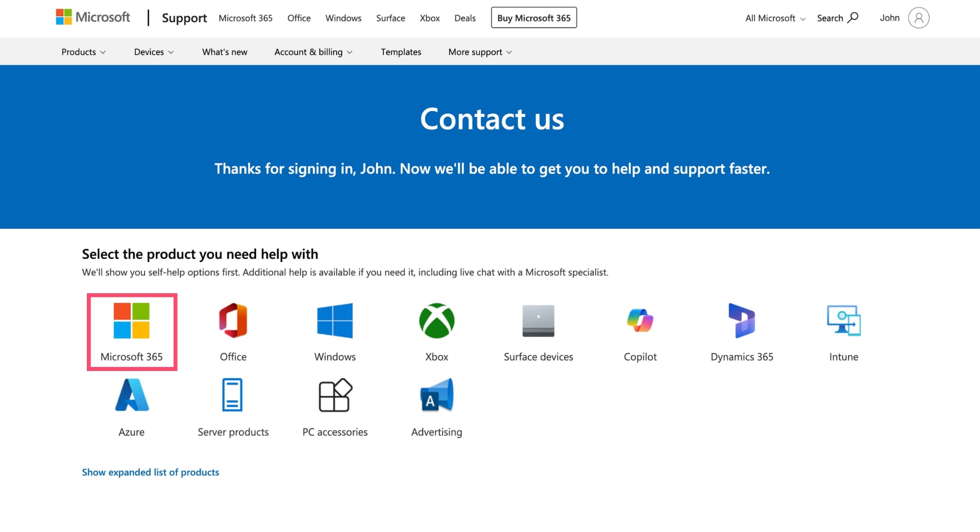This screenshot has width=980, height=532.
Task: Expand the Products dropdown menu
Action: pos(83,52)
